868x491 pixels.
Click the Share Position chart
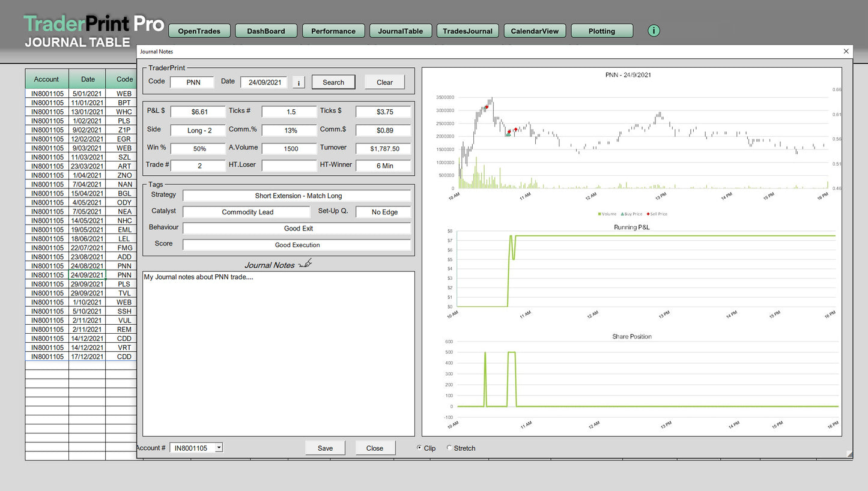(632, 382)
